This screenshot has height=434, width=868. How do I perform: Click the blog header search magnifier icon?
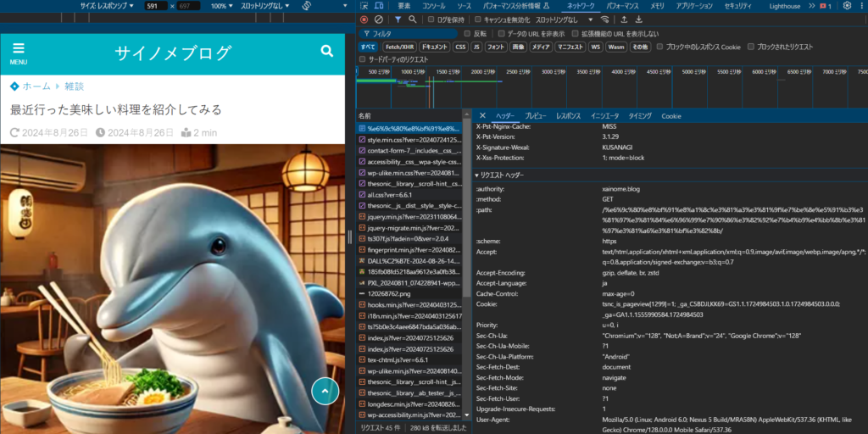coord(327,52)
